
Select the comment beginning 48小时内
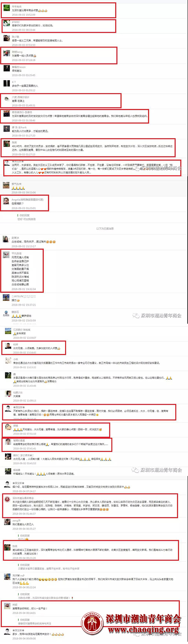92,148
